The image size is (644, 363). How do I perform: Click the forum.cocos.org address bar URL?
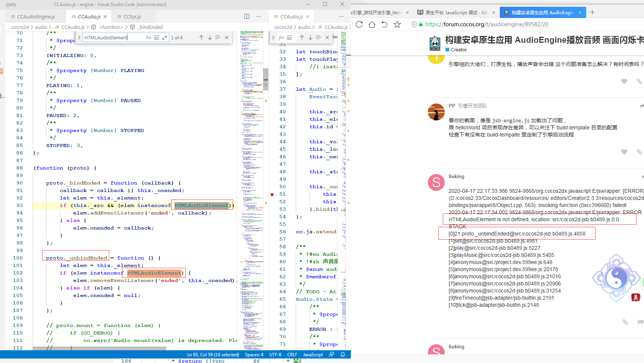[487, 24]
